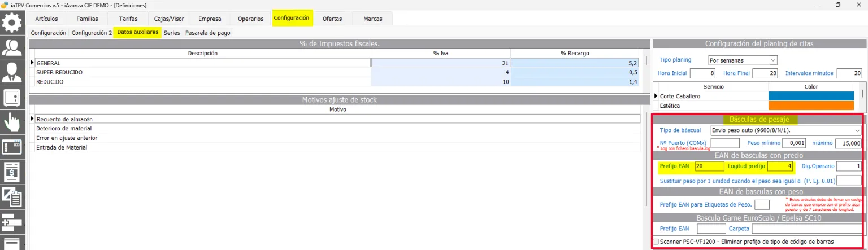Open the two-people clients icon in sidebar
This screenshot has height=250, width=868.
(x=12, y=47)
